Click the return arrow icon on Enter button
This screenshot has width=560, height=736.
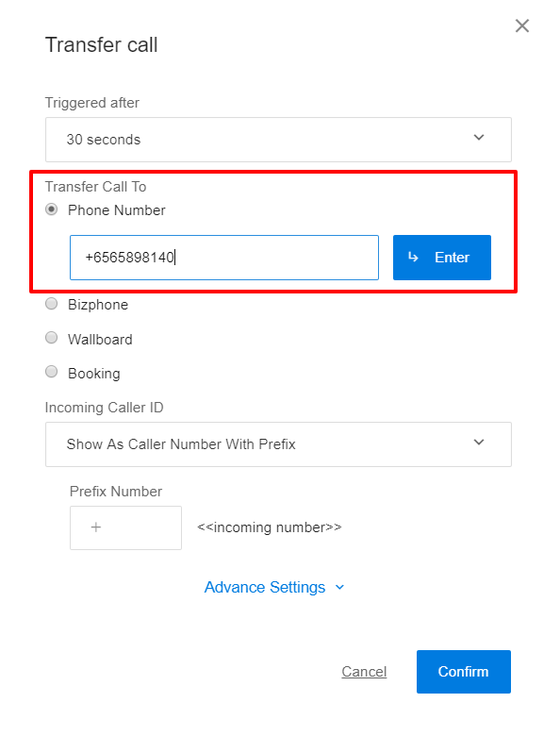tap(413, 257)
